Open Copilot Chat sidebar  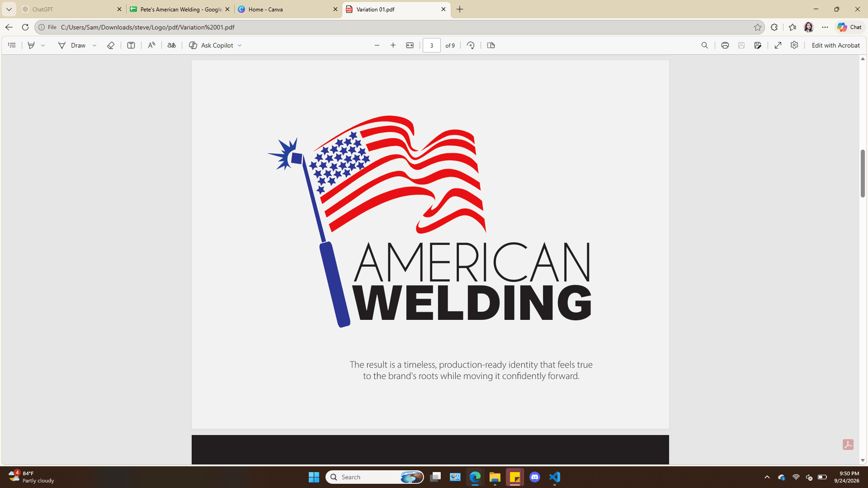pos(850,27)
